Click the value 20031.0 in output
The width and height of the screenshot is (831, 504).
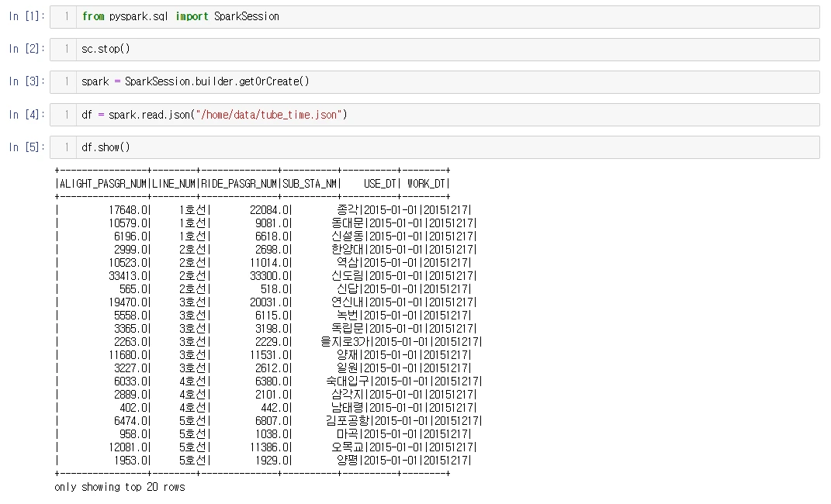click(268, 302)
